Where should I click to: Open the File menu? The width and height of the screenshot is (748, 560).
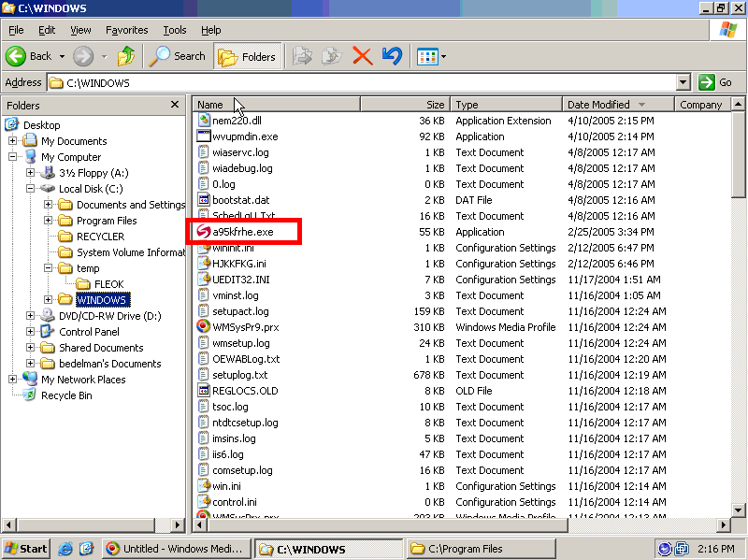click(x=16, y=30)
